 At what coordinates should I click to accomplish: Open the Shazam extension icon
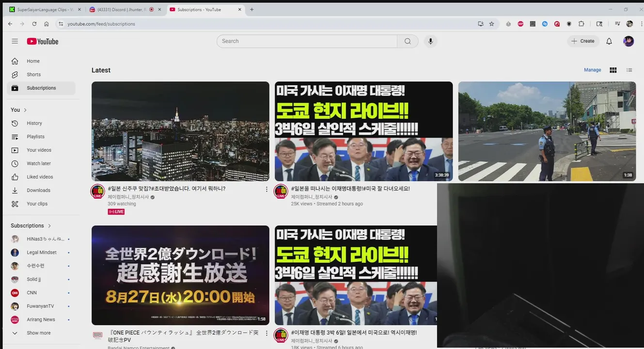[545, 24]
